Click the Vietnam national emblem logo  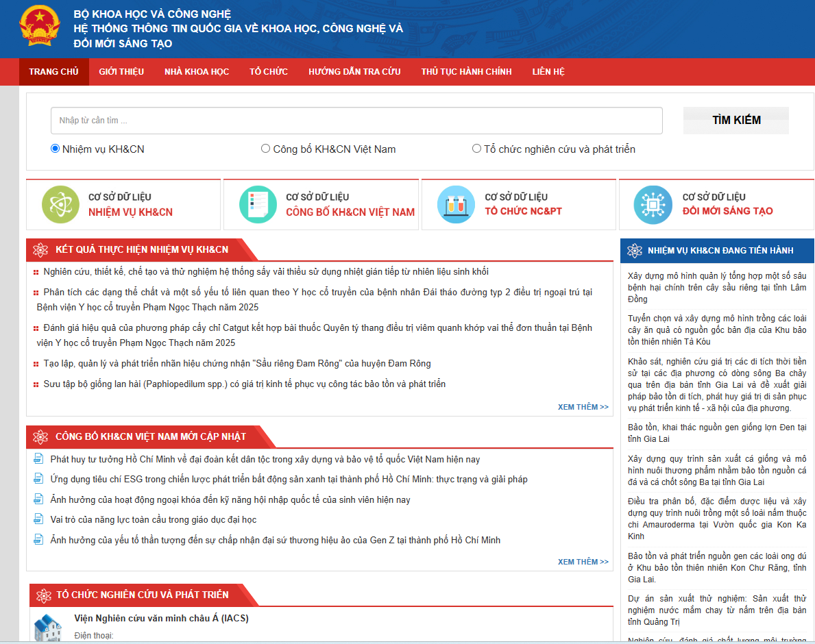(x=40, y=26)
